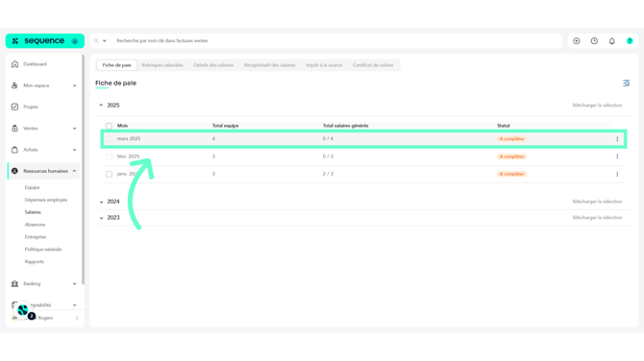The width and height of the screenshot is (644, 361).
Task: Open Absences submenu item
Action: tap(35, 225)
